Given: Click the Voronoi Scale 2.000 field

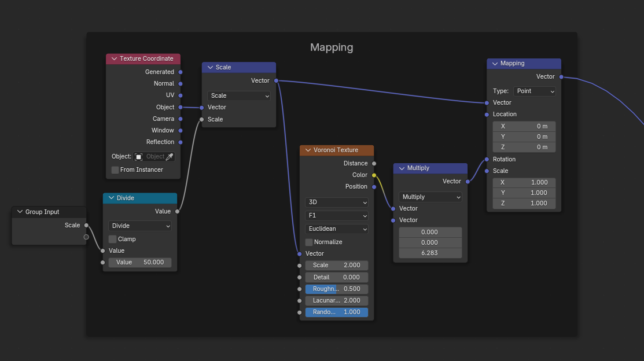Looking at the screenshot, I should pyautogui.click(x=336, y=266).
